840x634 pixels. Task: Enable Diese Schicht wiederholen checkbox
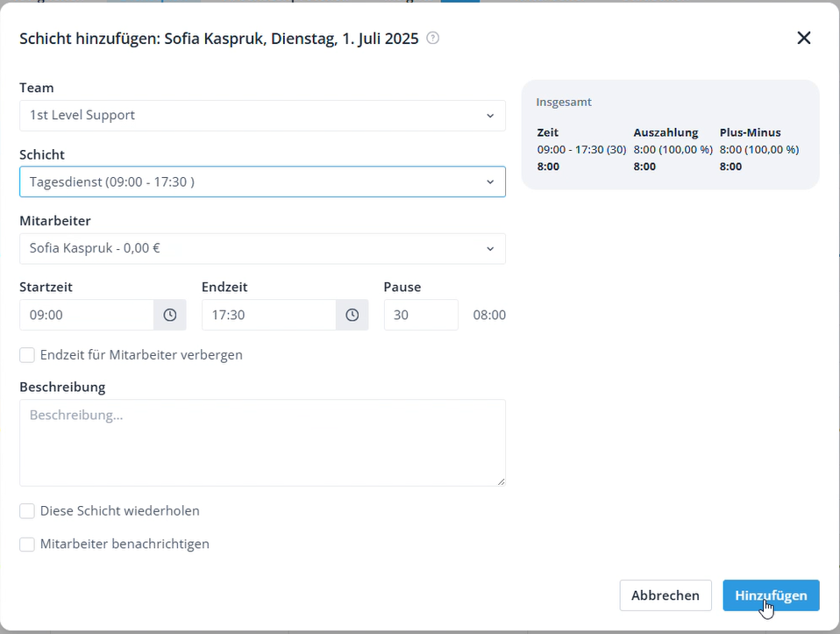point(27,510)
